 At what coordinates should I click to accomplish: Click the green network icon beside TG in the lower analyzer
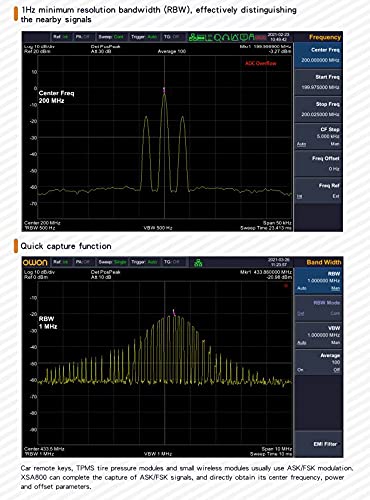pos(198,263)
